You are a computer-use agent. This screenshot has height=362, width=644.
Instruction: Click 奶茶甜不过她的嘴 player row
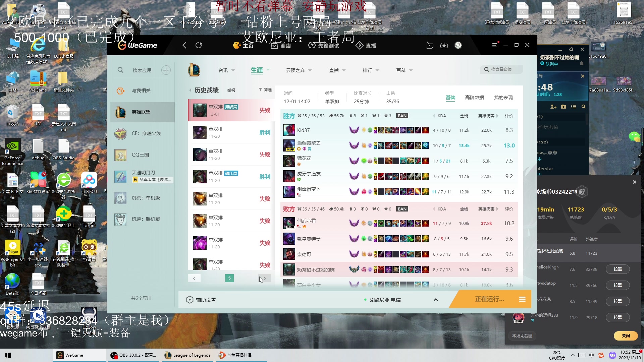coord(399,269)
